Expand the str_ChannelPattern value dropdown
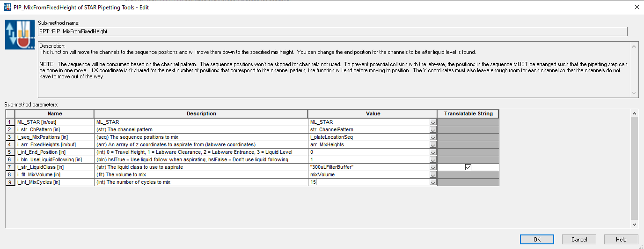The height and width of the screenshot is (249, 644). coord(433,130)
